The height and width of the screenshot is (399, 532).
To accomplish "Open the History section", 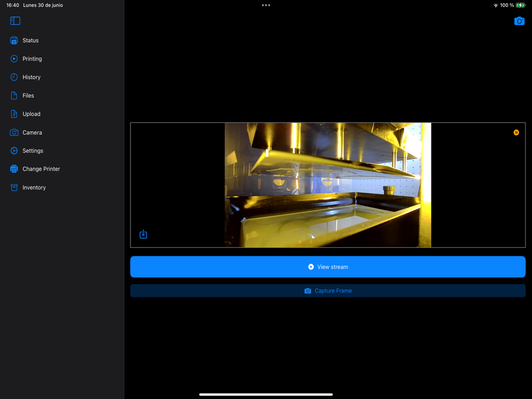I will [x=31, y=77].
